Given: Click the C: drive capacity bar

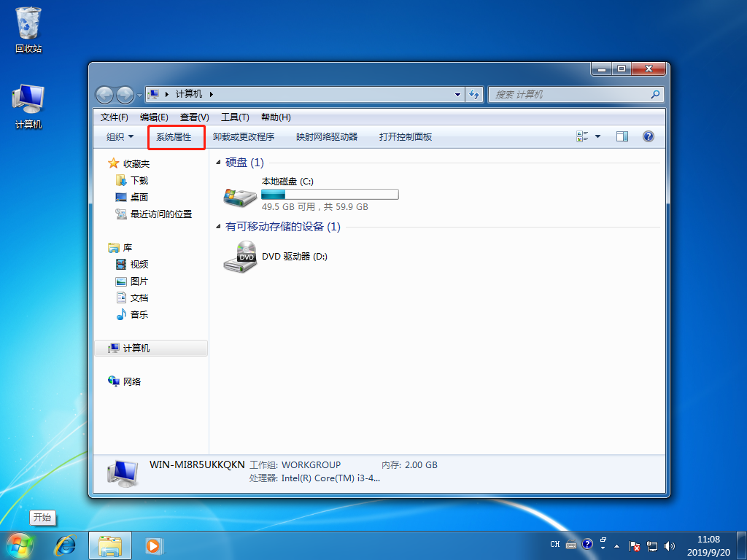Looking at the screenshot, I should pos(329,194).
